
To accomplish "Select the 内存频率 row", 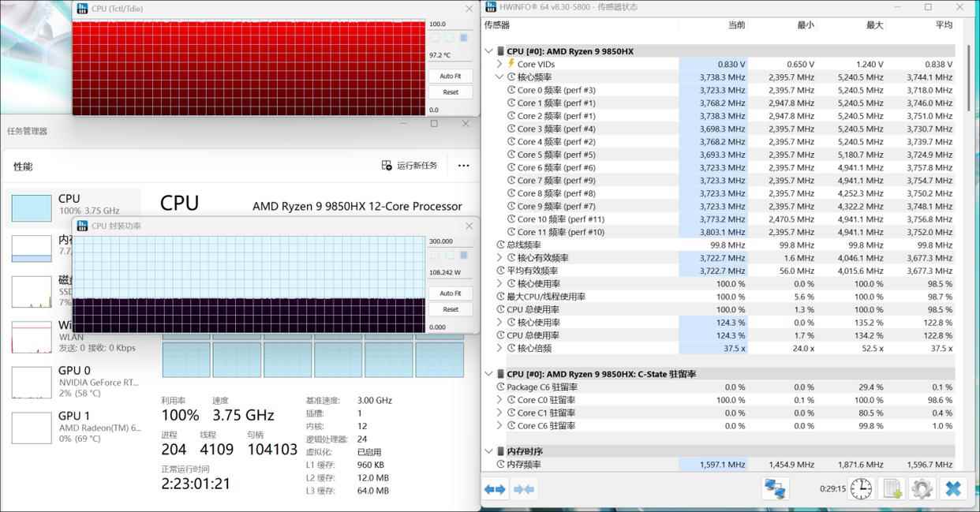I will (718, 465).
